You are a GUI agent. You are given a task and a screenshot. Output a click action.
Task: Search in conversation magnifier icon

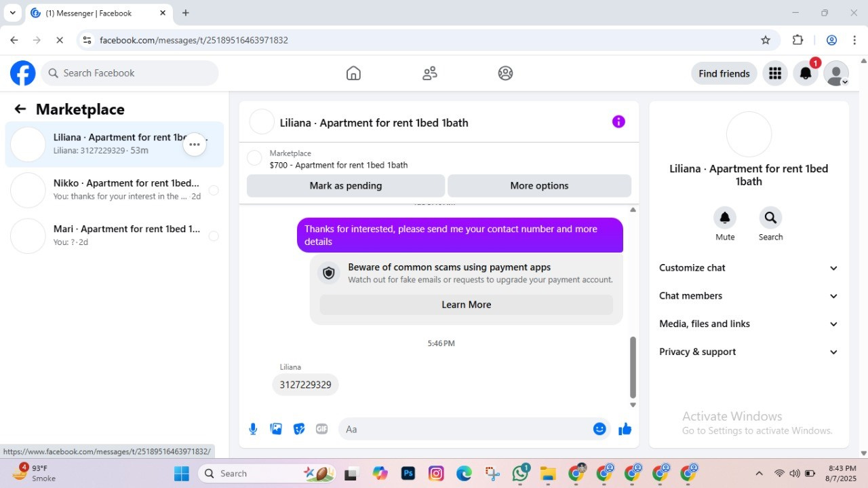click(770, 218)
